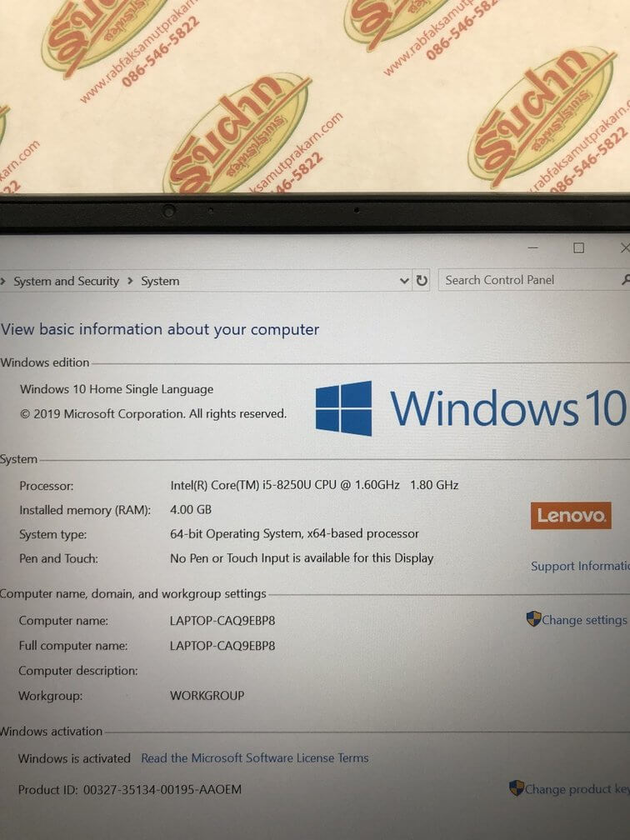This screenshot has width=630, height=840.
Task: Open Lenovo Support Information link
Action: click(580, 567)
